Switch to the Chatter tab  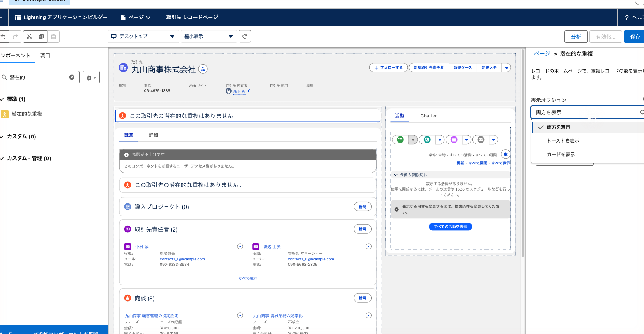pyautogui.click(x=428, y=116)
